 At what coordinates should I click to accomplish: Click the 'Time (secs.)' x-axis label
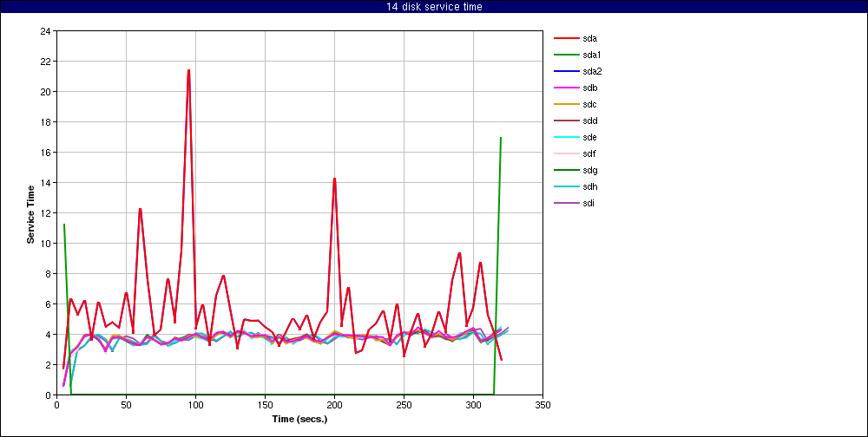tap(299, 419)
